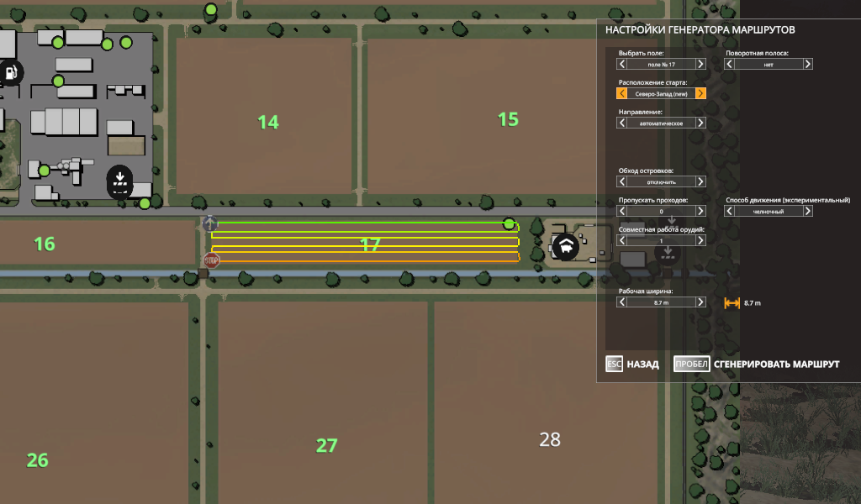Image resolution: width=861 pixels, height=504 pixels.
Task: Increase 'Пропускать проходов' value
Action: (x=700, y=211)
